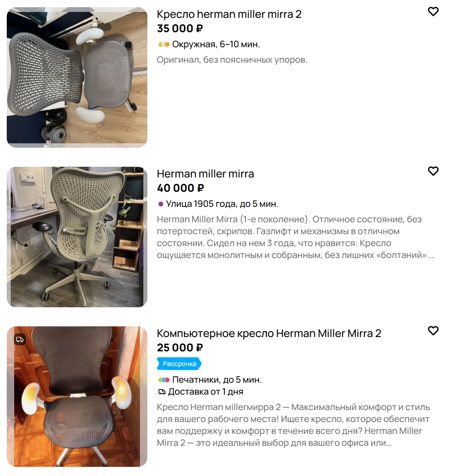Screen dimensions: 450x476
Task: Favorite the 40 000 ₽ Herman miller mirra listing
Action: coord(433,171)
